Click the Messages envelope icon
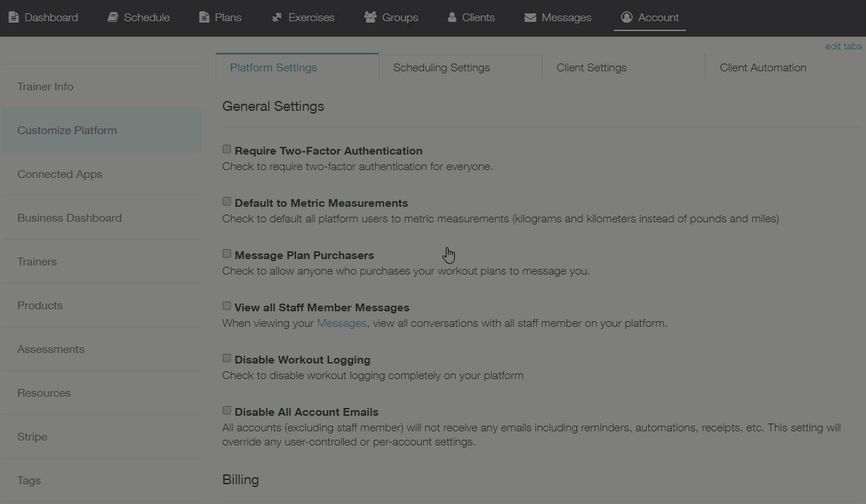The image size is (866, 504). (x=530, y=17)
